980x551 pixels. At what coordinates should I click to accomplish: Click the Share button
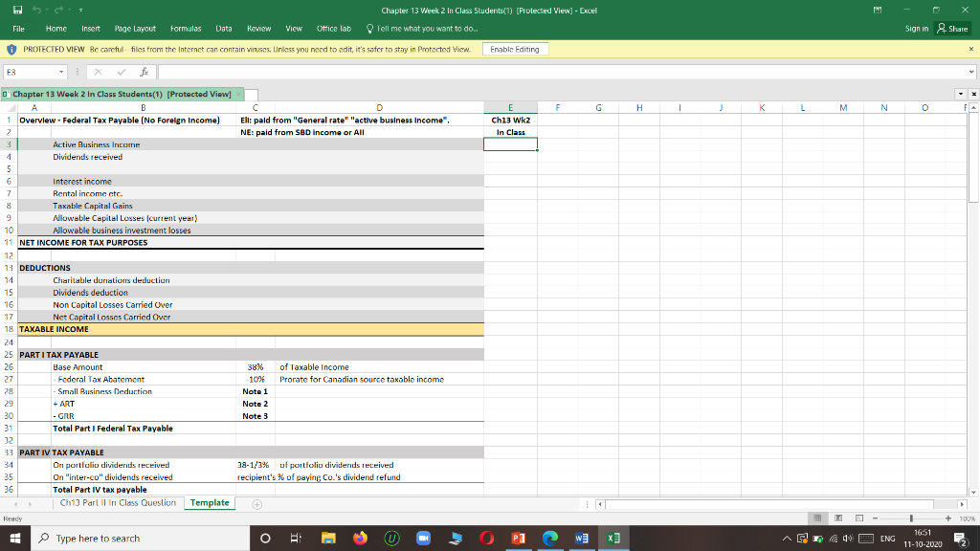pyautogui.click(x=952, y=29)
